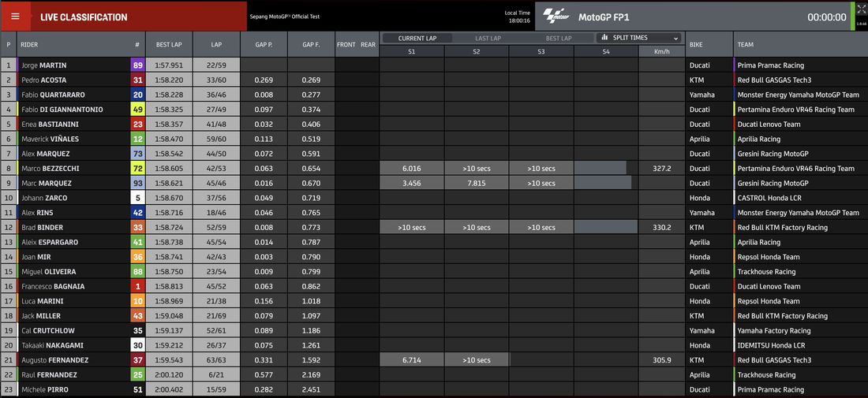Image resolution: width=868 pixels, height=398 pixels.
Task: Select rider Marco BEZZECCHI
Action: 51,168
